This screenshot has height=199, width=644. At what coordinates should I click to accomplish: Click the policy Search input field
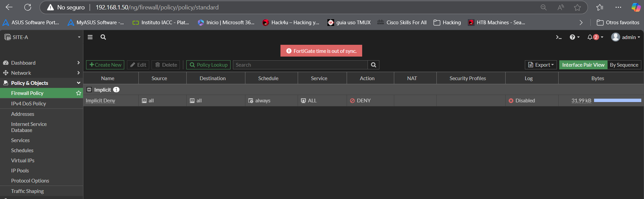pos(300,65)
